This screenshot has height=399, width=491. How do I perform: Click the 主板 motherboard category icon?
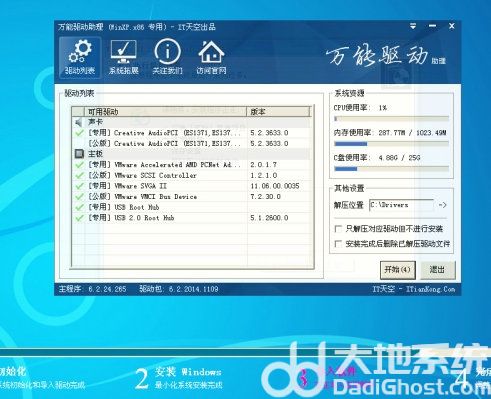[x=79, y=154]
